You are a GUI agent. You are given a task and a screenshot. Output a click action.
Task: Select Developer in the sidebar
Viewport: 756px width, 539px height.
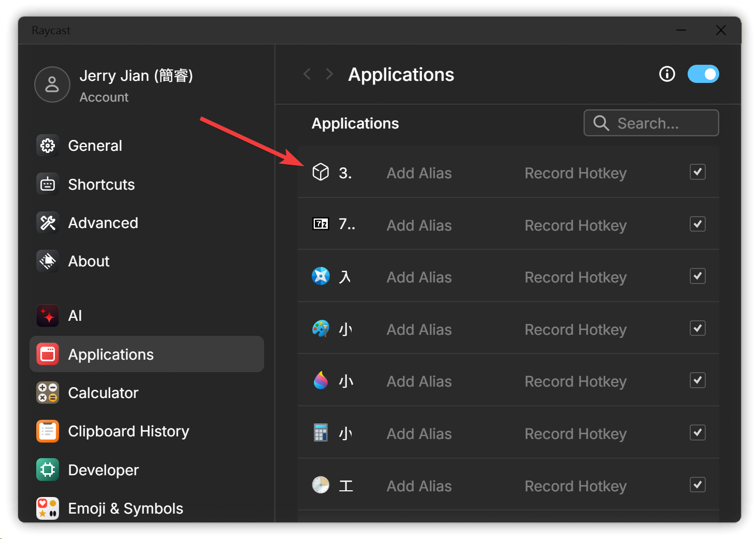[147, 470]
